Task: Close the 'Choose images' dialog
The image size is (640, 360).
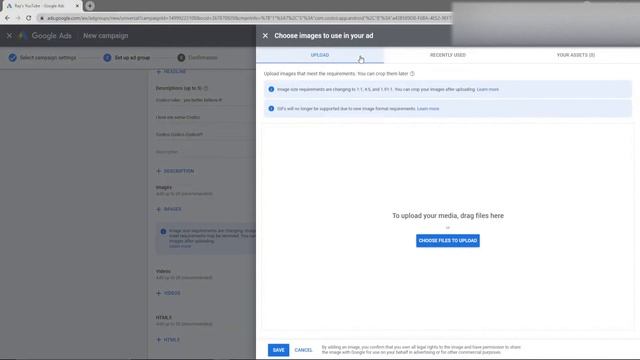Action: (x=265, y=36)
